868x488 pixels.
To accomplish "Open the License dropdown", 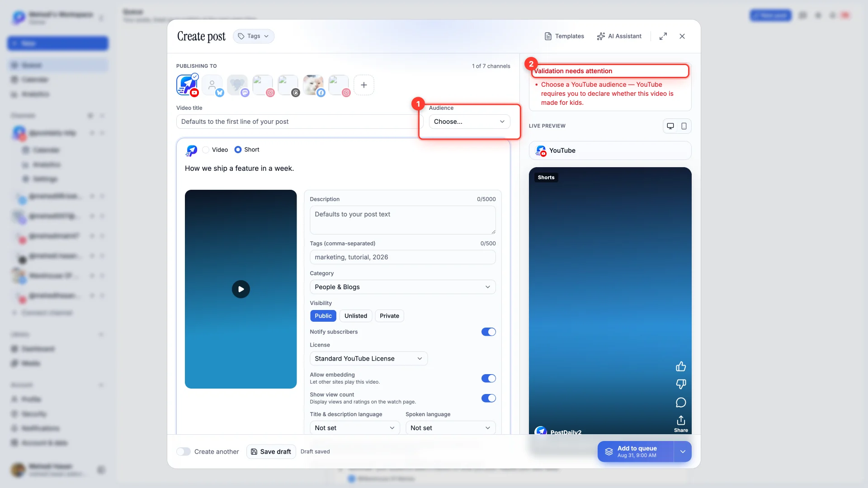I will pos(368,359).
